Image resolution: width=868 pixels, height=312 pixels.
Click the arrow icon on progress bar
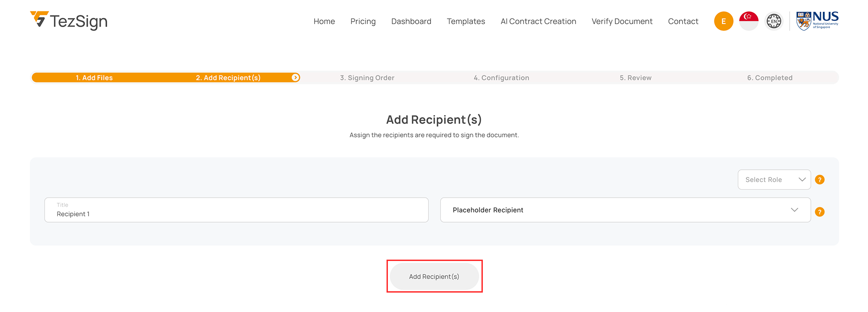point(295,78)
